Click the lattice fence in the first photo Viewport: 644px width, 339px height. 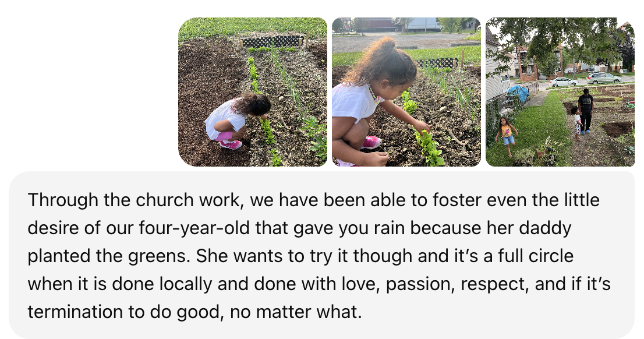[273, 41]
